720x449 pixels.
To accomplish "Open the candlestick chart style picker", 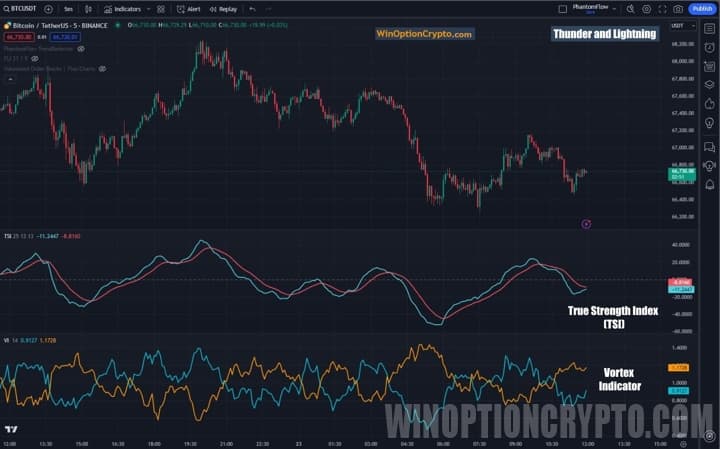I will coord(89,8).
